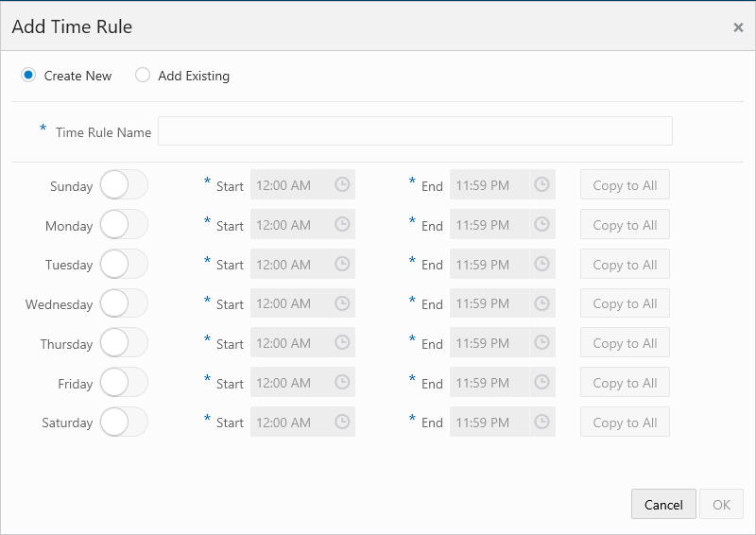Open the Monday End time clock picker
This screenshot has height=535, width=756.
541,224
